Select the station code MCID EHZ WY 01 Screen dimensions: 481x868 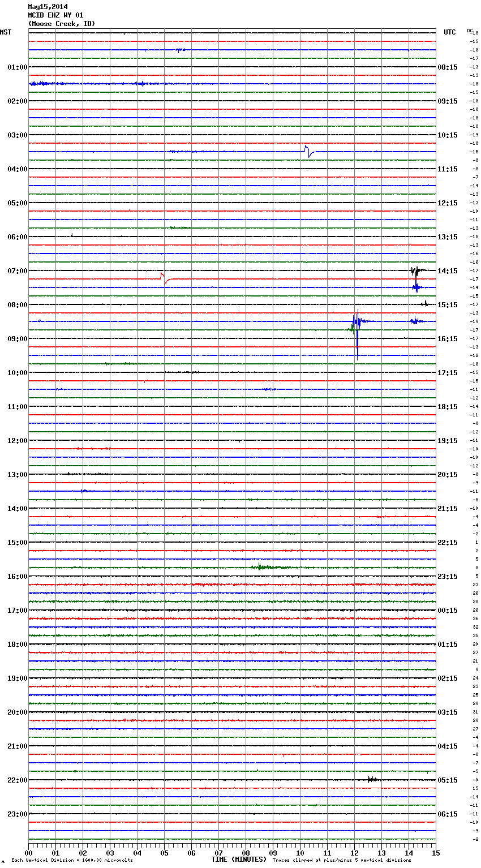coord(55,15)
